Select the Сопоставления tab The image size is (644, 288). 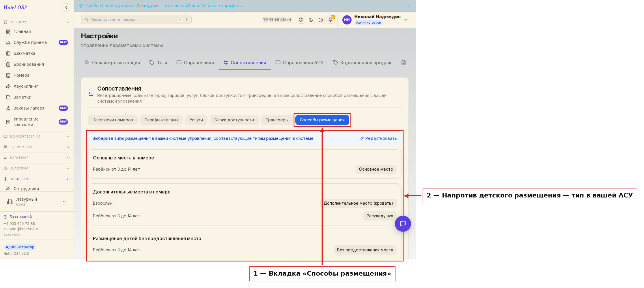click(245, 63)
